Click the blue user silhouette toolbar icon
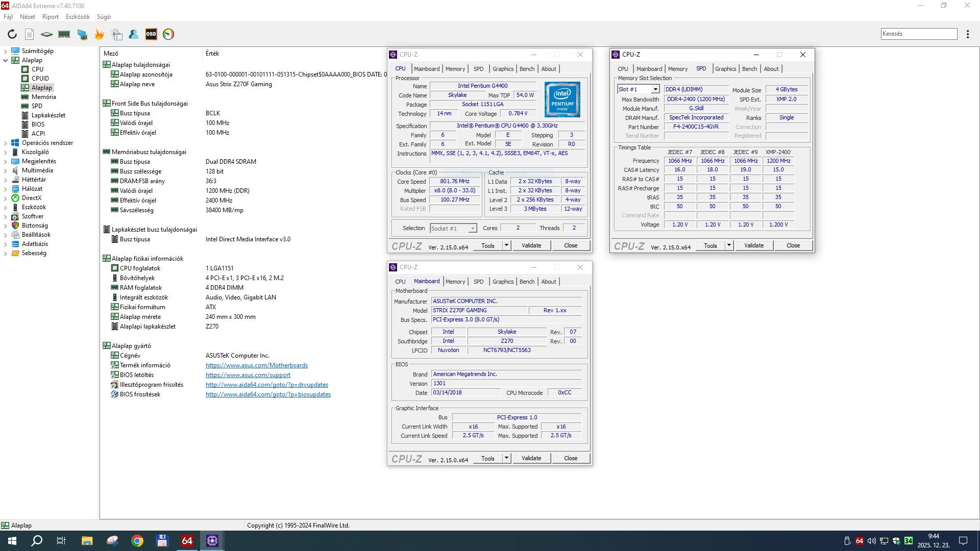 134,34
